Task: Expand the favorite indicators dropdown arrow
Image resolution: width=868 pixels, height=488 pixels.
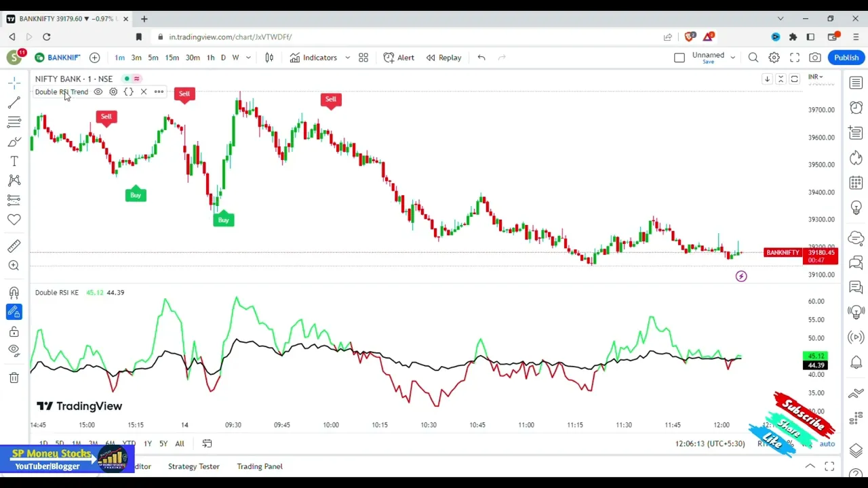Action: pyautogui.click(x=347, y=58)
